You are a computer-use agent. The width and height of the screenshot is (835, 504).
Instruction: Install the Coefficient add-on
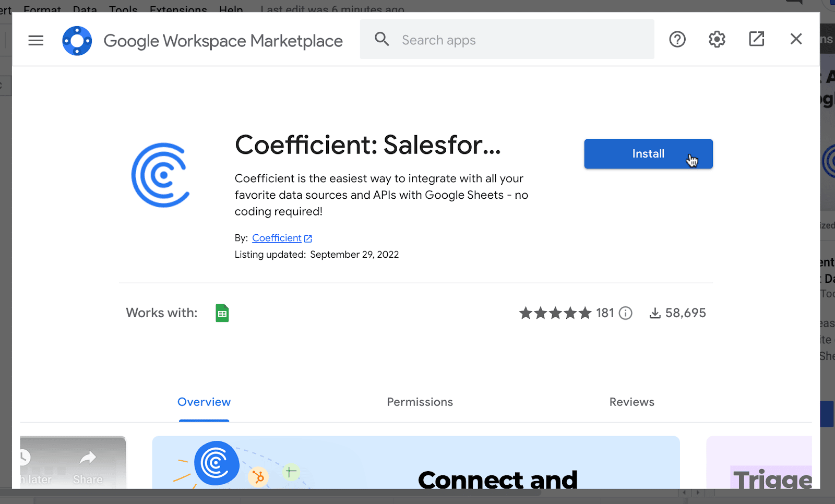click(x=648, y=154)
